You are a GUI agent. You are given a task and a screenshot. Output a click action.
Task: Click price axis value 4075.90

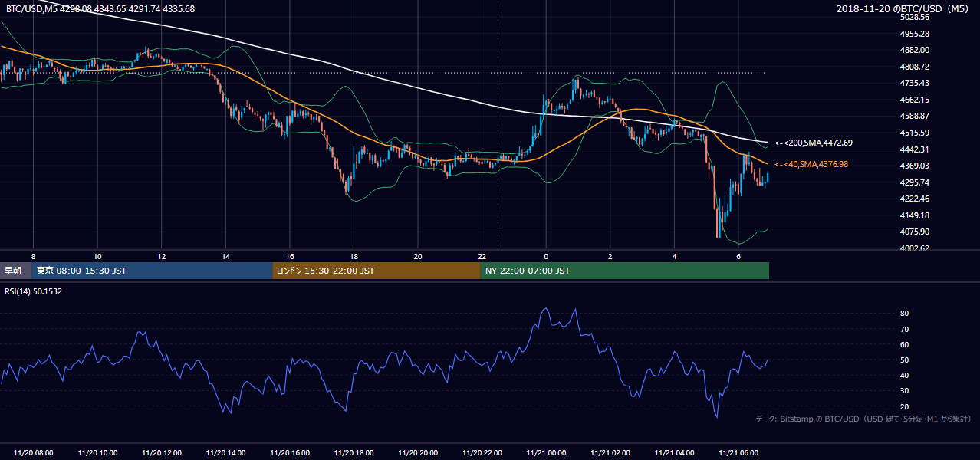click(x=915, y=232)
